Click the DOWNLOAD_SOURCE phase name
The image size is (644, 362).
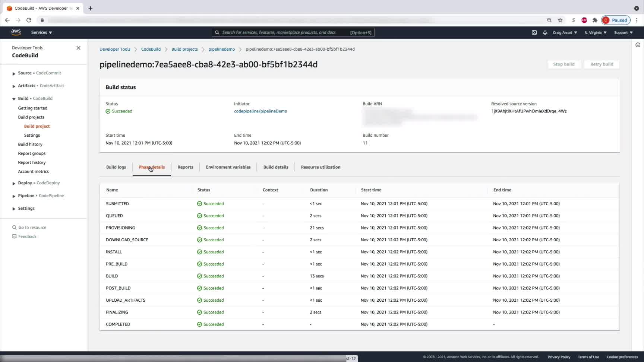(127, 240)
